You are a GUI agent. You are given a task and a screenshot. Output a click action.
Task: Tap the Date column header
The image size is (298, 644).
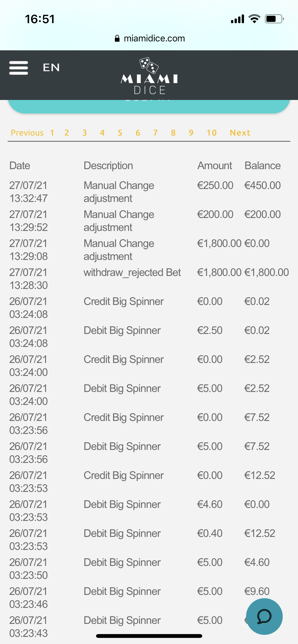click(20, 166)
